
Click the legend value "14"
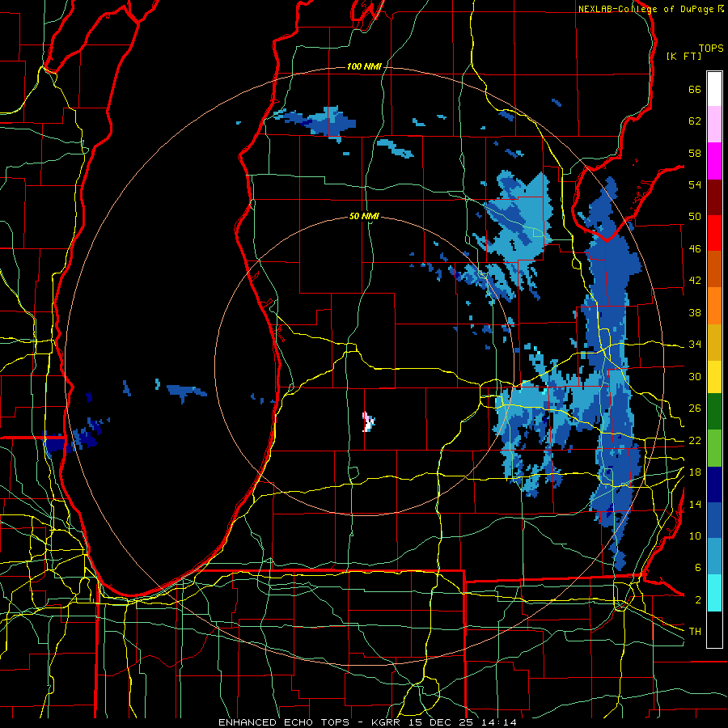click(x=695, y=504)
